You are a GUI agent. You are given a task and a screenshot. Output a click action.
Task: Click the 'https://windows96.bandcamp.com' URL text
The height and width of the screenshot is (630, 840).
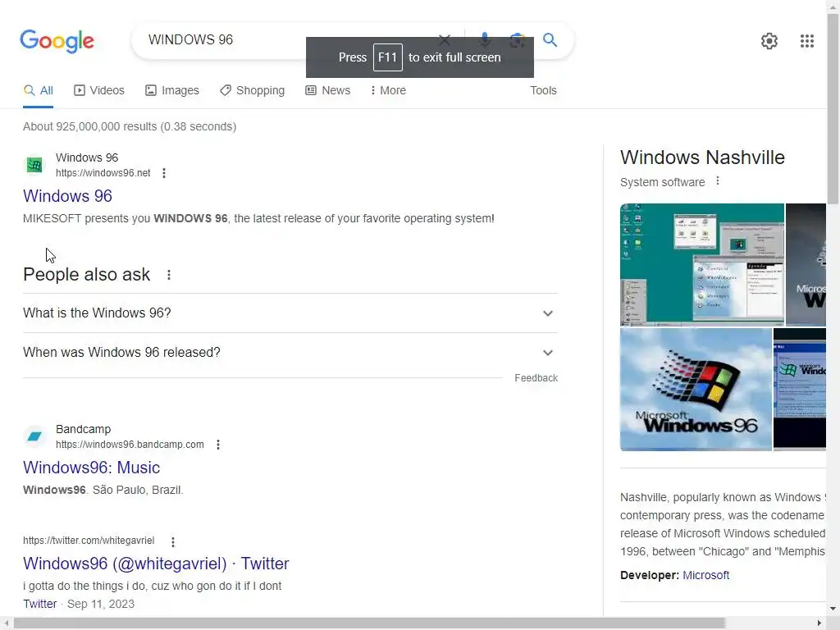130,445
